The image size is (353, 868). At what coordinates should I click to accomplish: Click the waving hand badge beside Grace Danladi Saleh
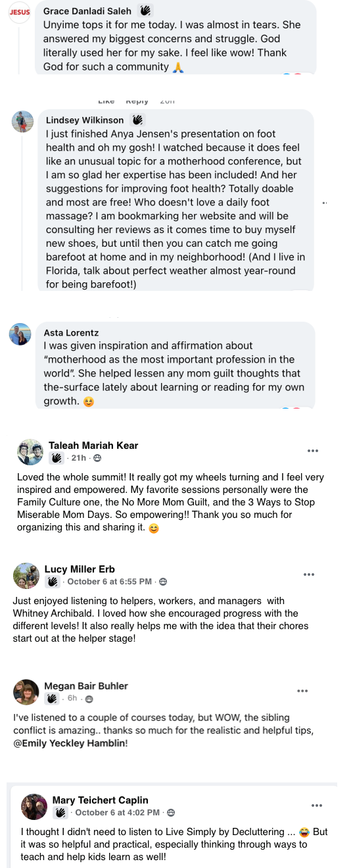(145, 11)
